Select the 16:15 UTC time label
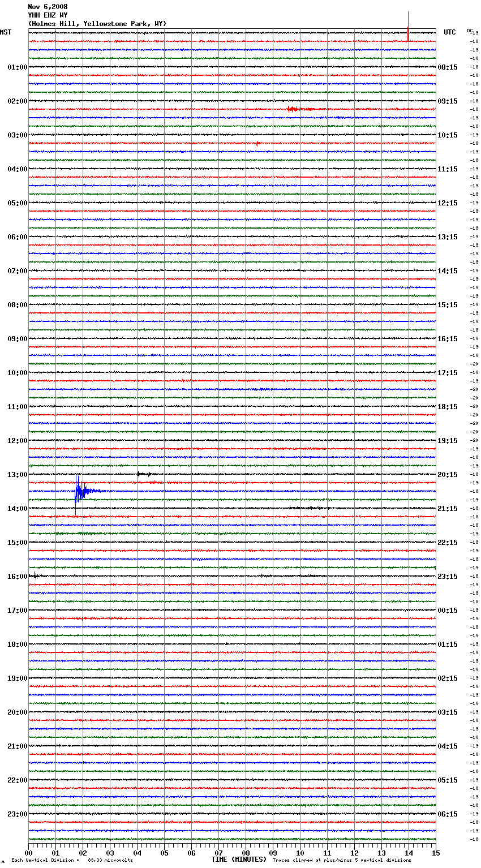The height and width of the screenshot is (868, 481). pyautogui.click(x=448, y=339)
